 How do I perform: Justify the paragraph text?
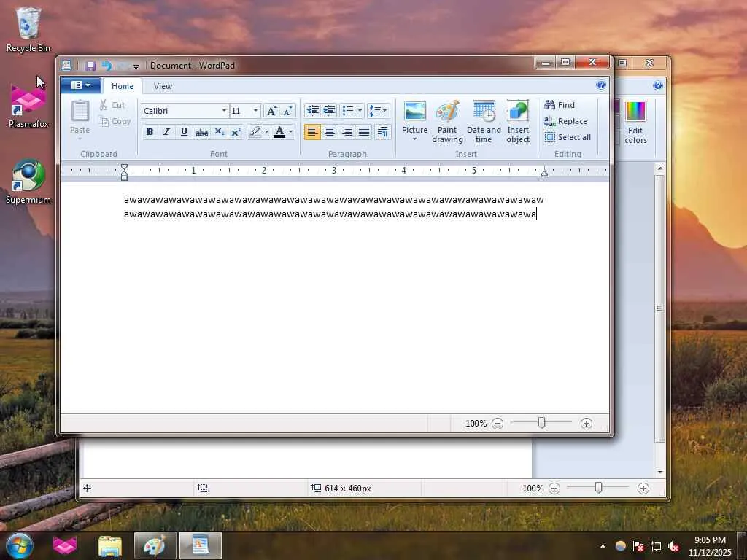pos(364,132)
